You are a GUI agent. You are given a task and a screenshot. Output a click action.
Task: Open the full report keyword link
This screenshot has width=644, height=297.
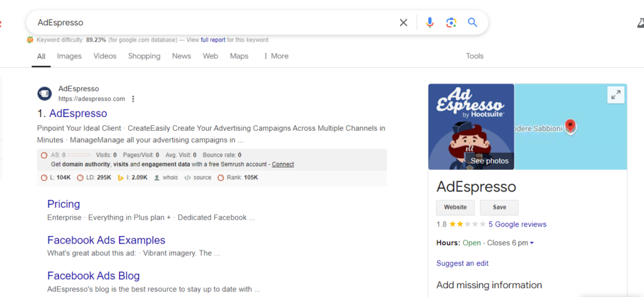click(213, 40)
